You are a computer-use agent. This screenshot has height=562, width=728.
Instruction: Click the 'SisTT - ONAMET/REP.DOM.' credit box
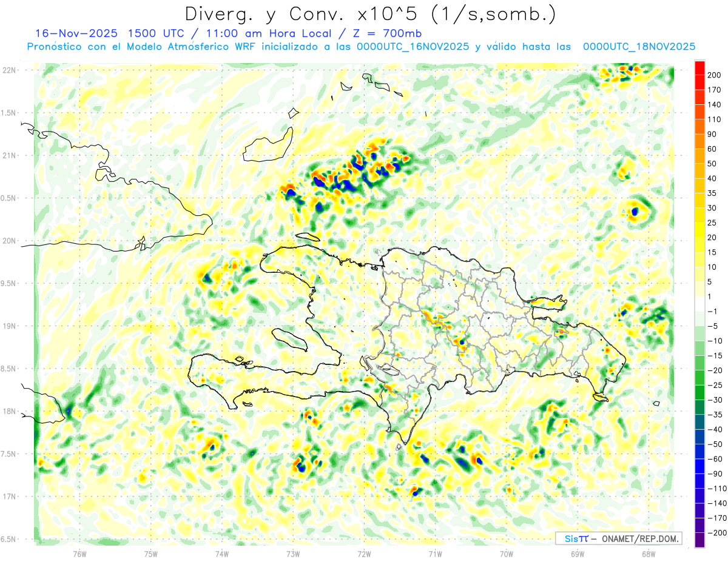[x=618, y=538]
